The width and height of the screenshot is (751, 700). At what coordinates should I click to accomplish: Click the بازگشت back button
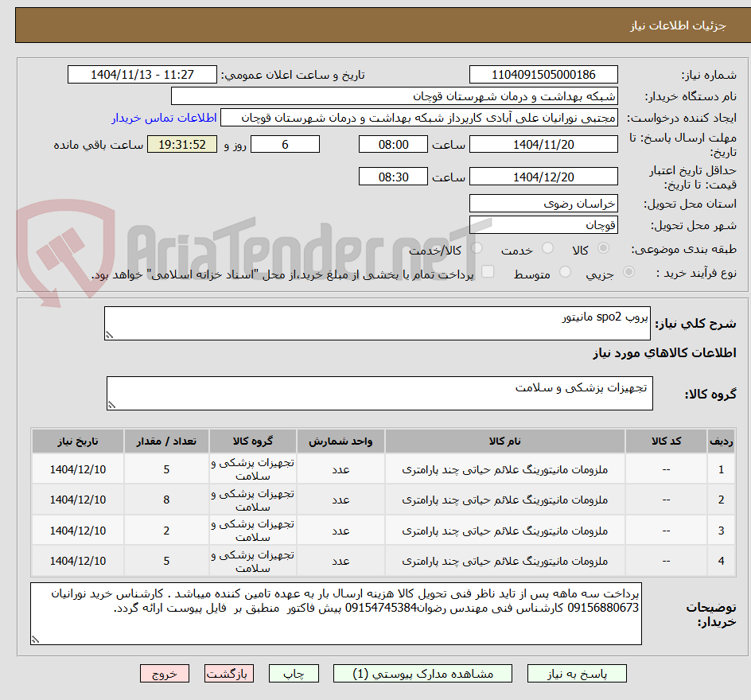229,674
